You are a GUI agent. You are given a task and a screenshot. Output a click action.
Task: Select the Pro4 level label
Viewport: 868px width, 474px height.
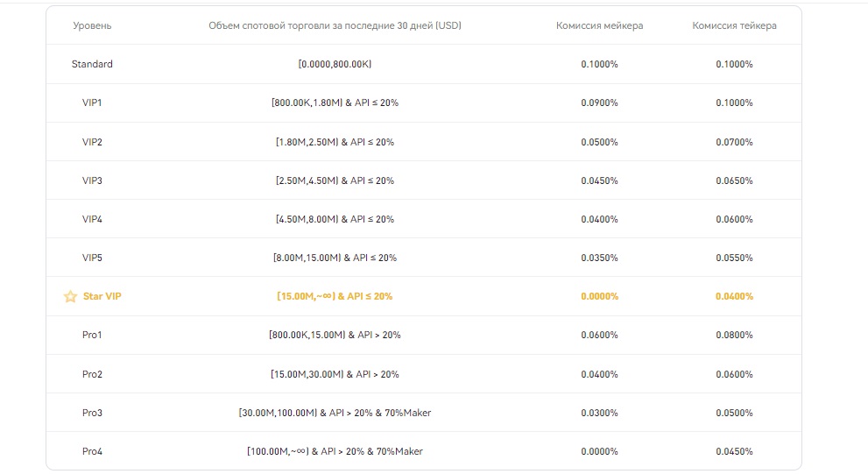point(92,451)
